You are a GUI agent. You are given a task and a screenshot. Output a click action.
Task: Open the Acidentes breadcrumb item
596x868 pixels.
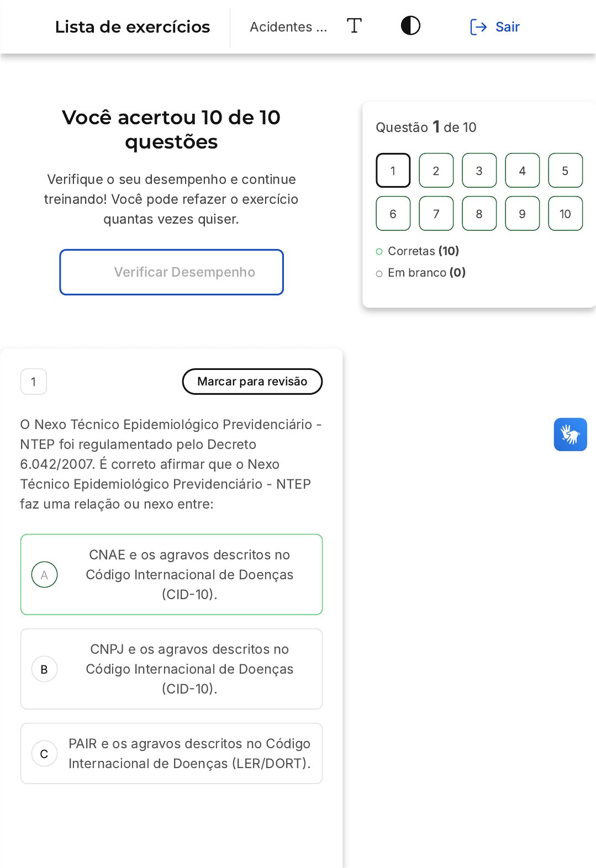(288, 27)
